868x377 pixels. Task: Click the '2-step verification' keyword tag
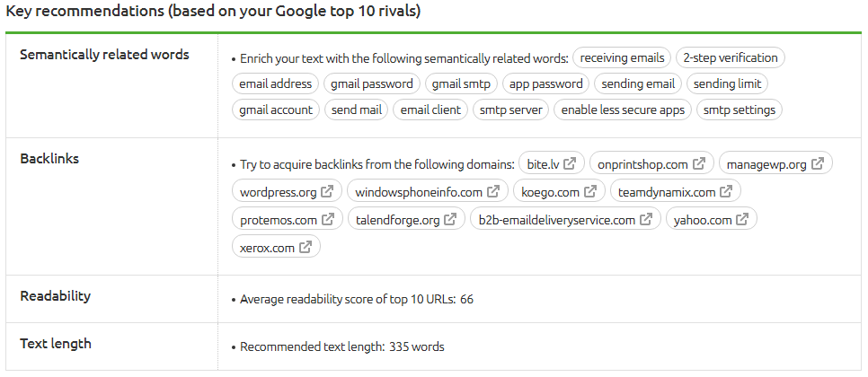pyautogui.click(x=731, y=57)
